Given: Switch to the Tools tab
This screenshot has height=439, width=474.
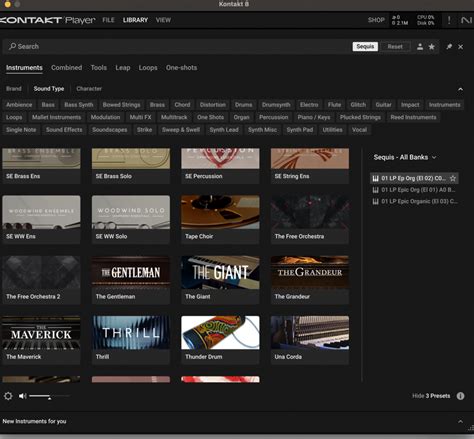Looking at the screenshot, I should [x=99, y=68].
